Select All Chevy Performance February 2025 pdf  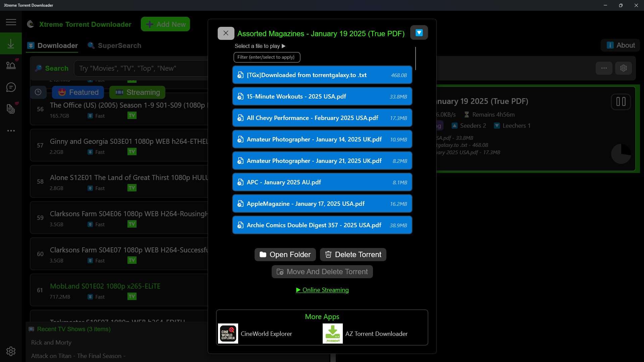pos(322,118)
